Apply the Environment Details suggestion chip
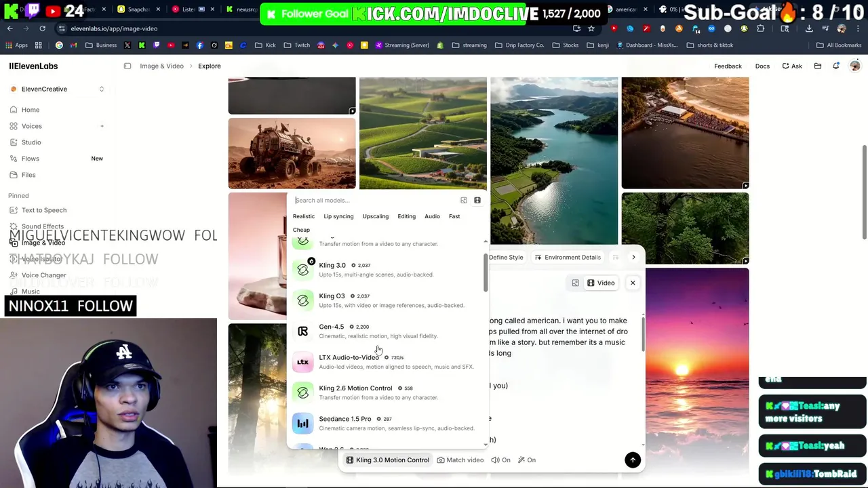 tap(568, 257)
